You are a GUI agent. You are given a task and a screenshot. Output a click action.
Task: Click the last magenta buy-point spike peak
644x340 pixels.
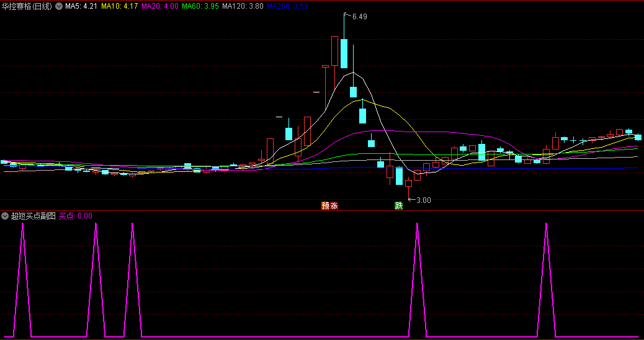[546, 223]
